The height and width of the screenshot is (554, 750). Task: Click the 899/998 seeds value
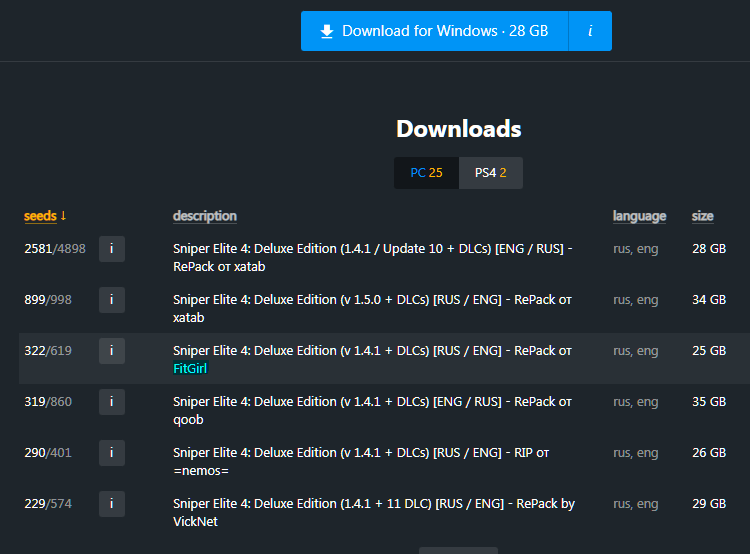point(48,300)
